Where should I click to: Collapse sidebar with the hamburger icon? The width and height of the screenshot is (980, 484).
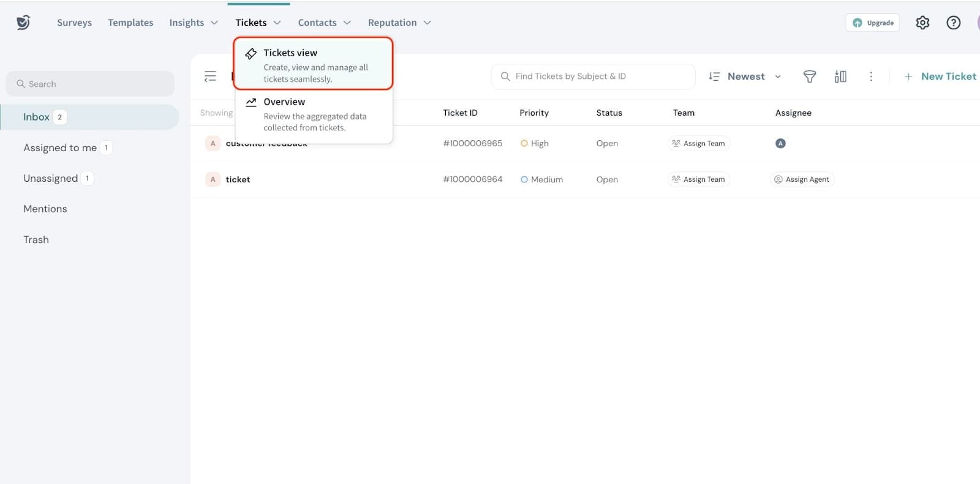[x=210, y=76]
